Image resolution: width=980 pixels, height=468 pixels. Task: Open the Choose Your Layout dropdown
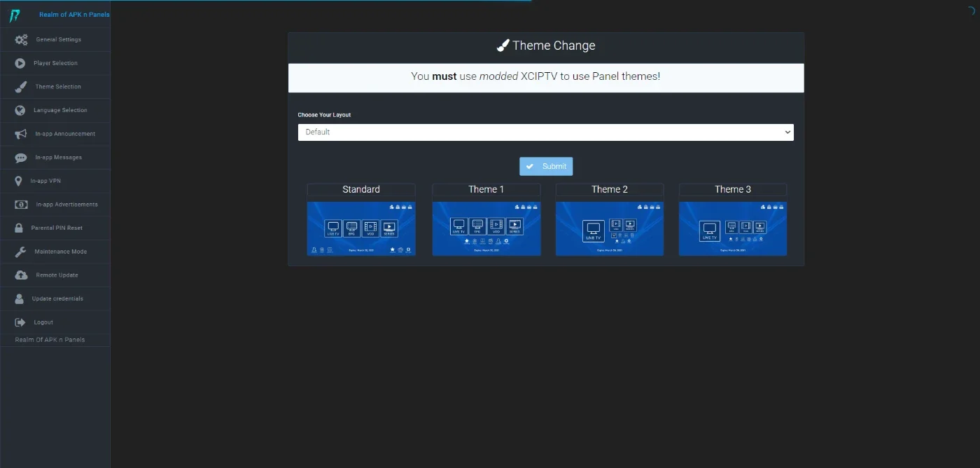545,132
